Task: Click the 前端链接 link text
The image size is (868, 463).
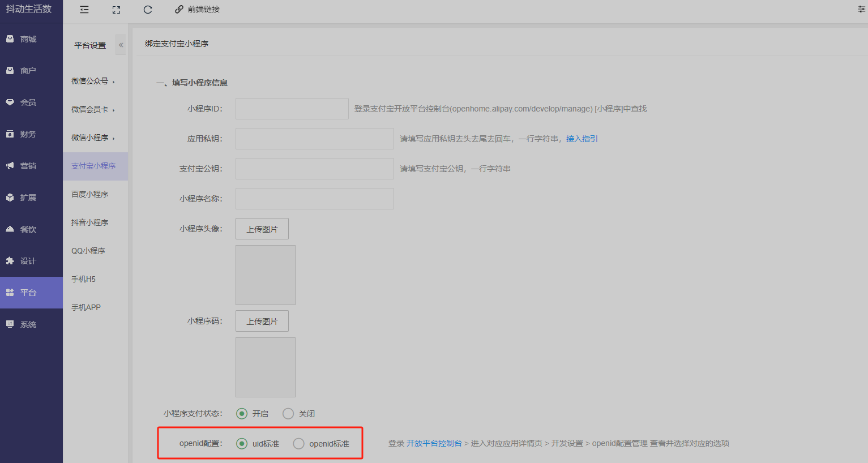Action: (x=204, y=10)
